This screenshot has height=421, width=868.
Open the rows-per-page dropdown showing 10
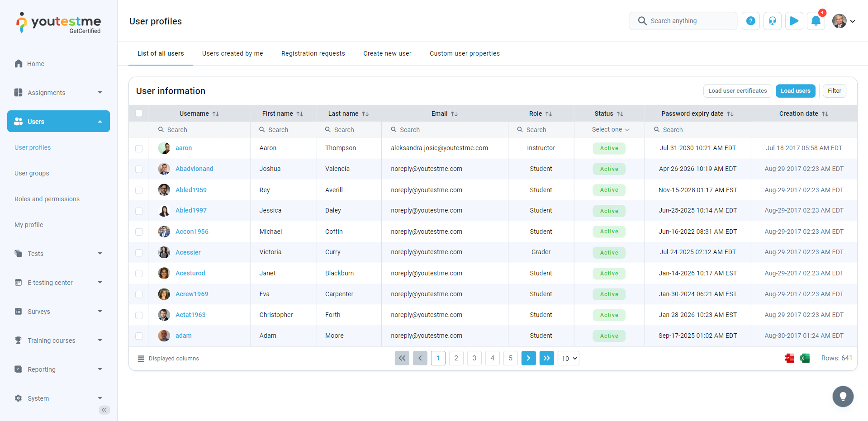coord(569,359)
